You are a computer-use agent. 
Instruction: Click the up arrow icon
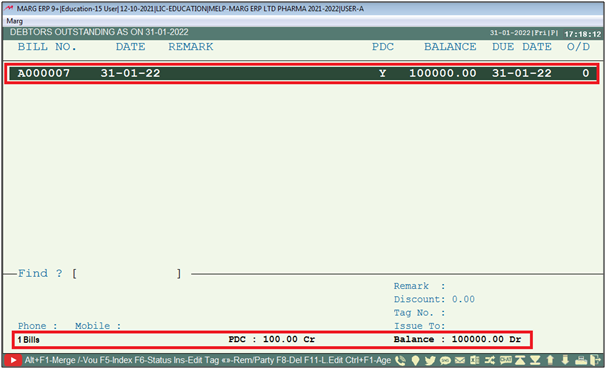[550, 360]
